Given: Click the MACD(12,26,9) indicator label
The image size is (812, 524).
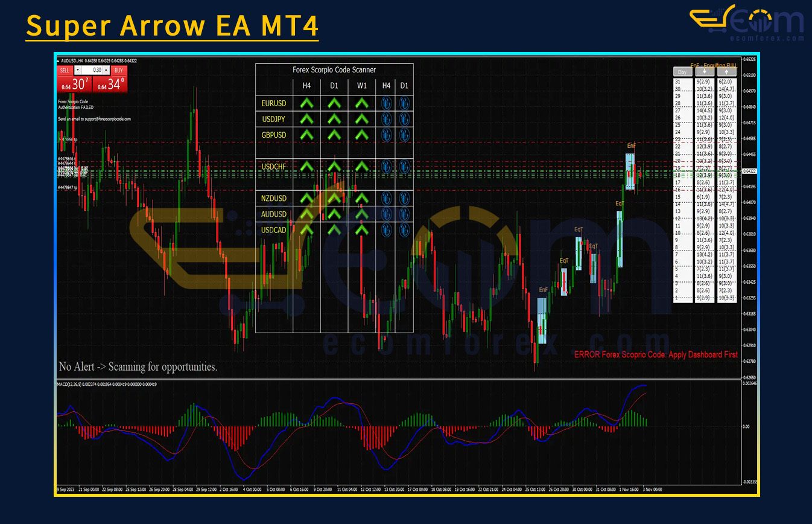Looking at the screenshot, I should (x=107, y=385).
